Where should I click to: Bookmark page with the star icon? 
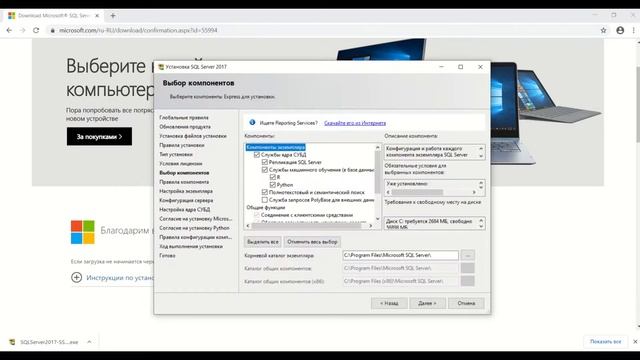coord(603,30)
